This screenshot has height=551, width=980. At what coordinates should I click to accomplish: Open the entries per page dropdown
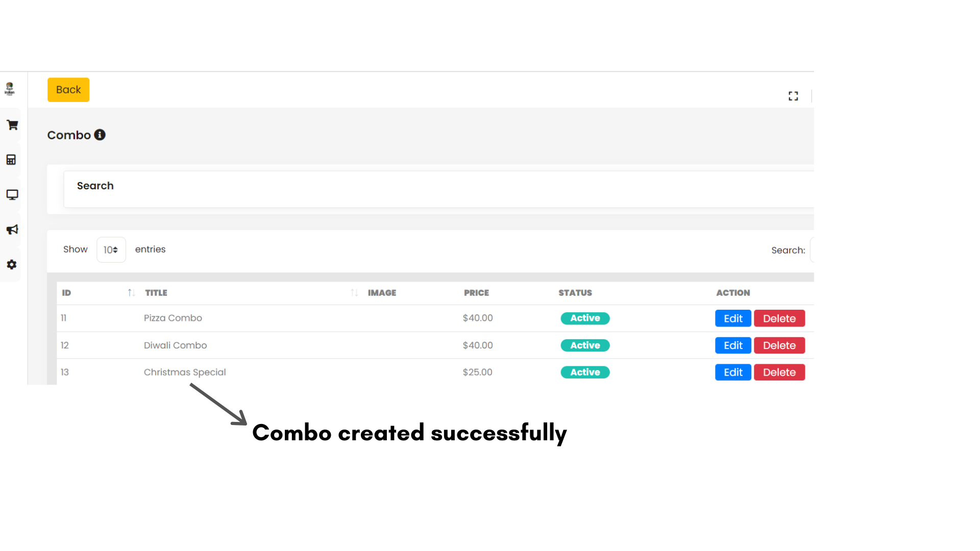point(111,250)
